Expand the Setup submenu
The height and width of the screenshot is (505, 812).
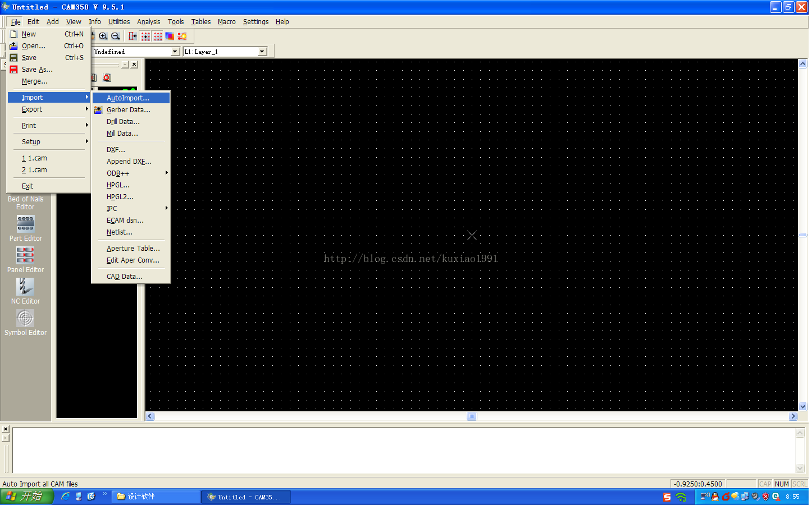pyautogui.click(x=49, y=142)
